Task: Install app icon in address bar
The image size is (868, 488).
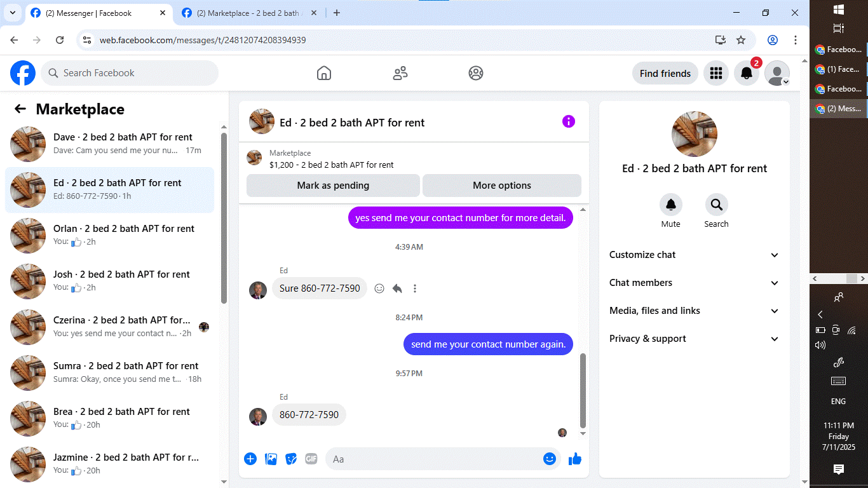Action: click(x=721, y=40)
